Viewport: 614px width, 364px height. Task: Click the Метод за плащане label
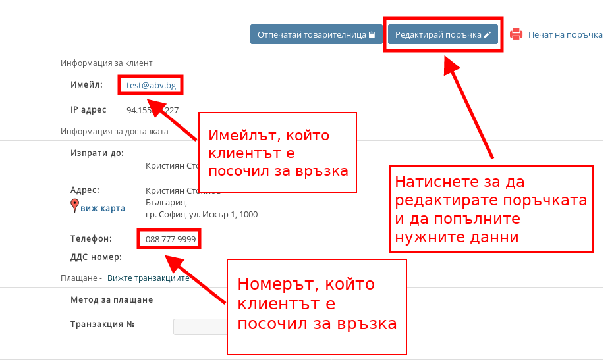click(111, 300)
